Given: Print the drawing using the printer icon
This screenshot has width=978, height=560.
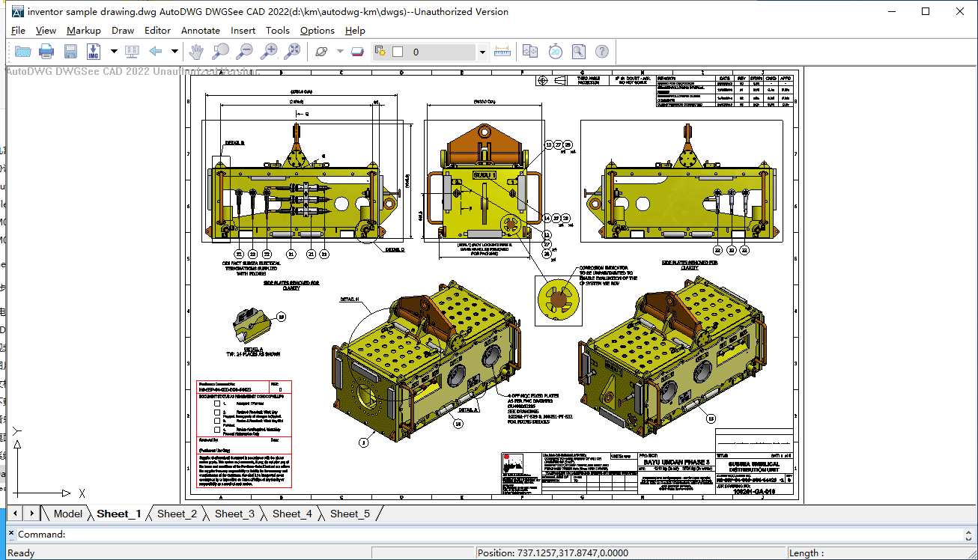Looking at the screenshot, I should pyautogui.click(x=46, y=52).
